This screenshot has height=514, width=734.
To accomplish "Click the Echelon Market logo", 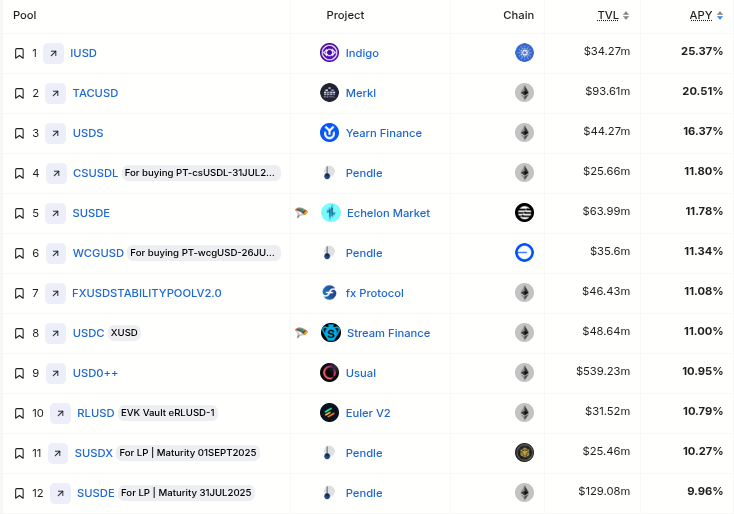I will click(x=331, y=213).
